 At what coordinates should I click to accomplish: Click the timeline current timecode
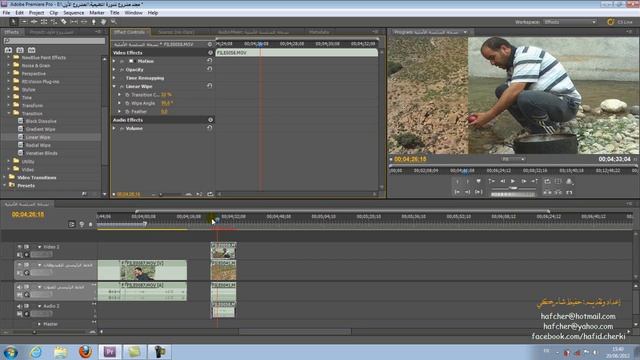pos(28,214)
